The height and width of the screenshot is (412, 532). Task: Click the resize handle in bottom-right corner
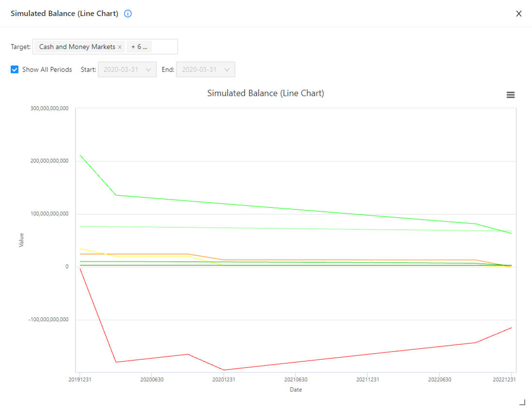(x=522, y=402)
